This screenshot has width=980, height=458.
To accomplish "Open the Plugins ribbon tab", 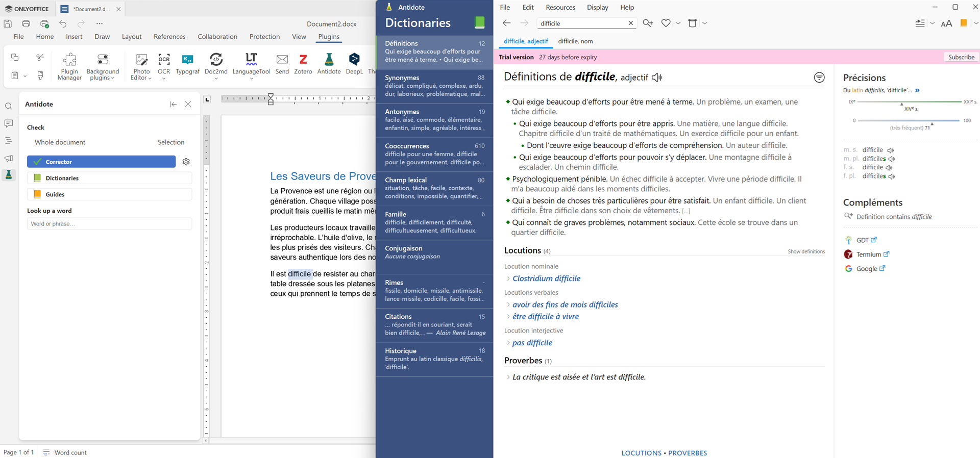I will 329,37.
